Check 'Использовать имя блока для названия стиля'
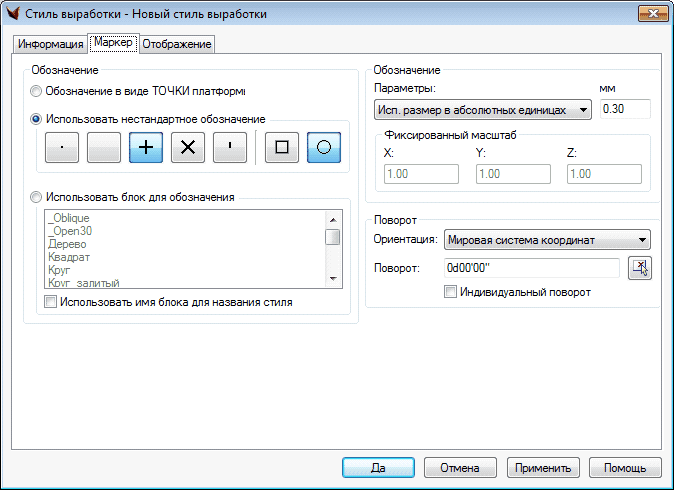The width and height of the screenshot is (674, 490). point(51,300)
